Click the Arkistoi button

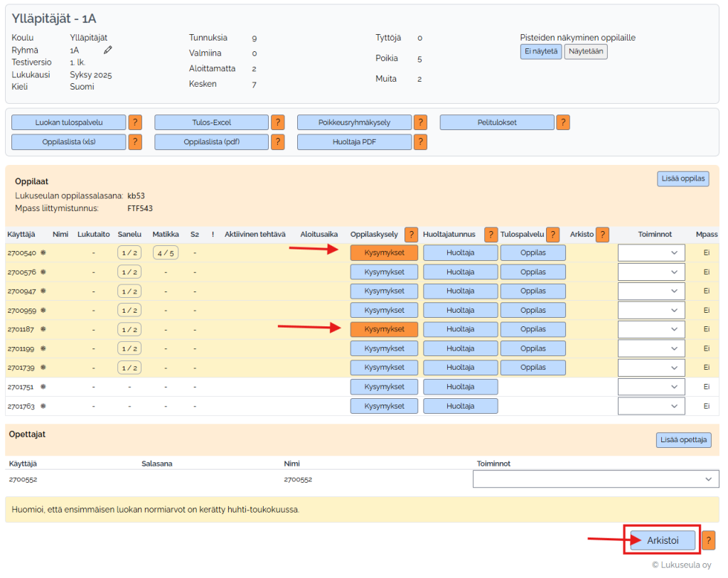click(x=663, y=540)
